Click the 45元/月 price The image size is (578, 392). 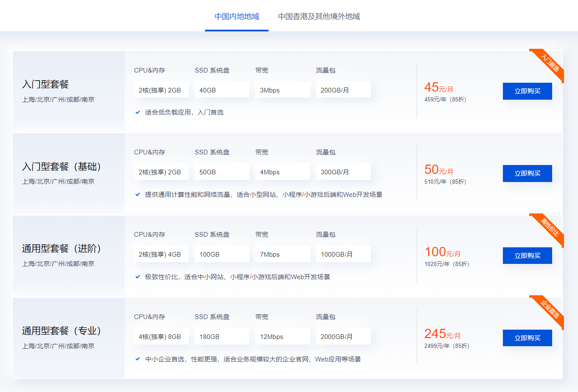(439, 87)
